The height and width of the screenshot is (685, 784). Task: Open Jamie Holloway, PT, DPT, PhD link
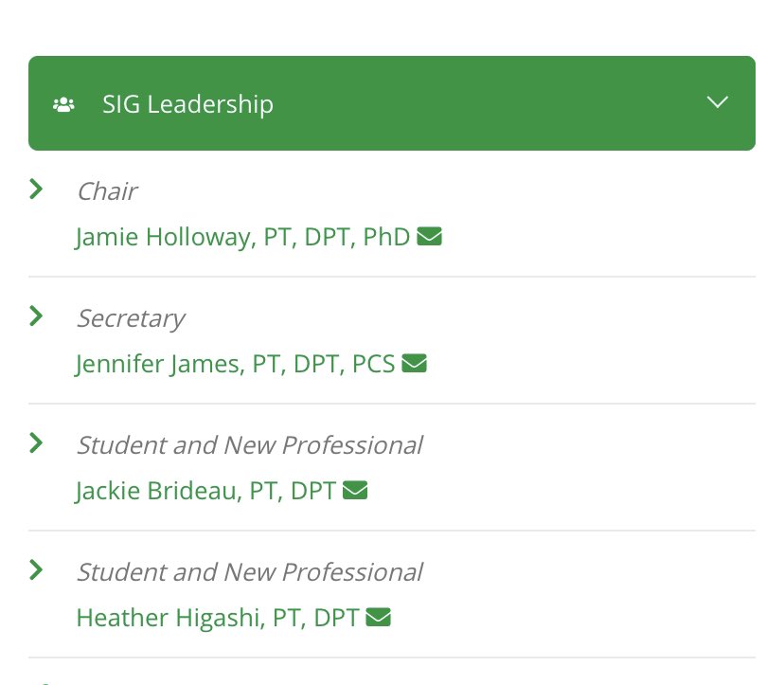pos(242,237)
